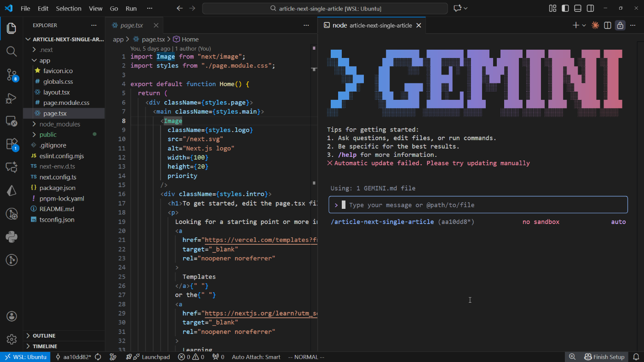Click the Notifications bell in status bar

pos(636,357)
